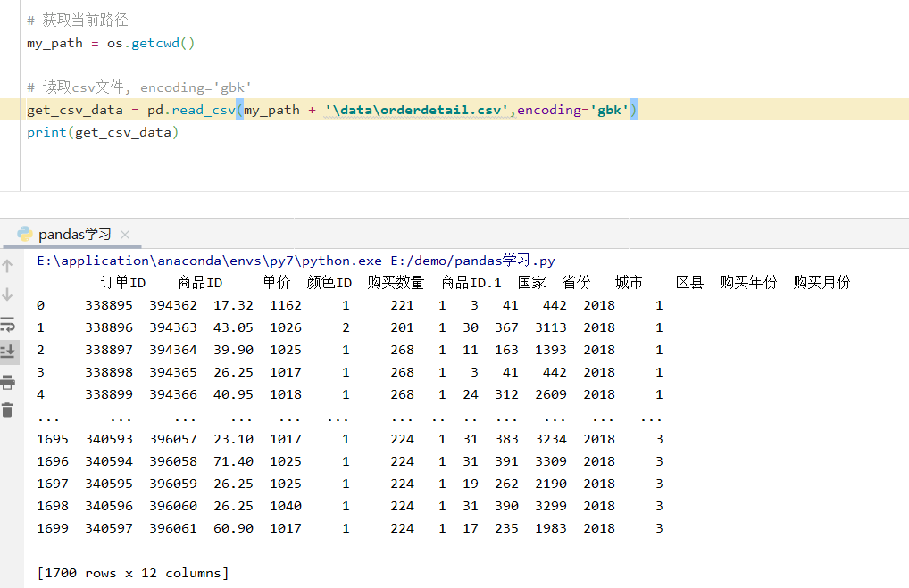Toggle Soft-Wrap in the run console
The width and height of the screenshot is (909, 588).
[x=7, y=323]
